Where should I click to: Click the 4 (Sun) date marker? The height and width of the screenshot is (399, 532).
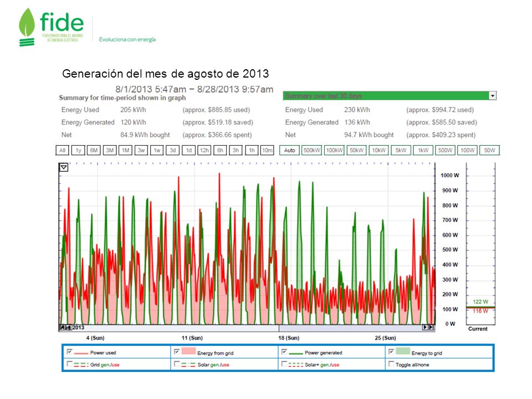pyautogui.click(x=95, y=338)
